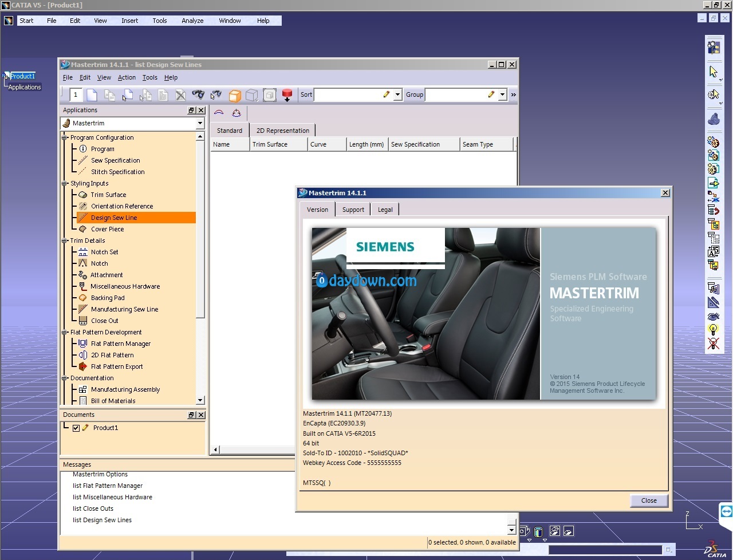Click the New blank page icon in Mastertrim toolbar
The height and width of the screenshot is (560, 733).
tap(92, 95)
